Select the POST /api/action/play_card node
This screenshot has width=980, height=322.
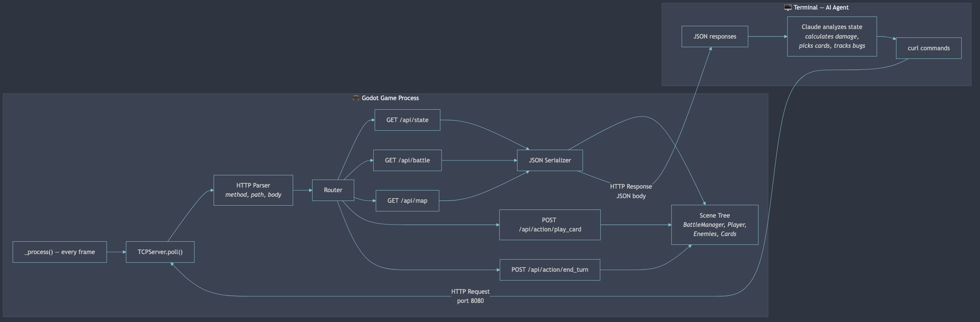[550, 224]
